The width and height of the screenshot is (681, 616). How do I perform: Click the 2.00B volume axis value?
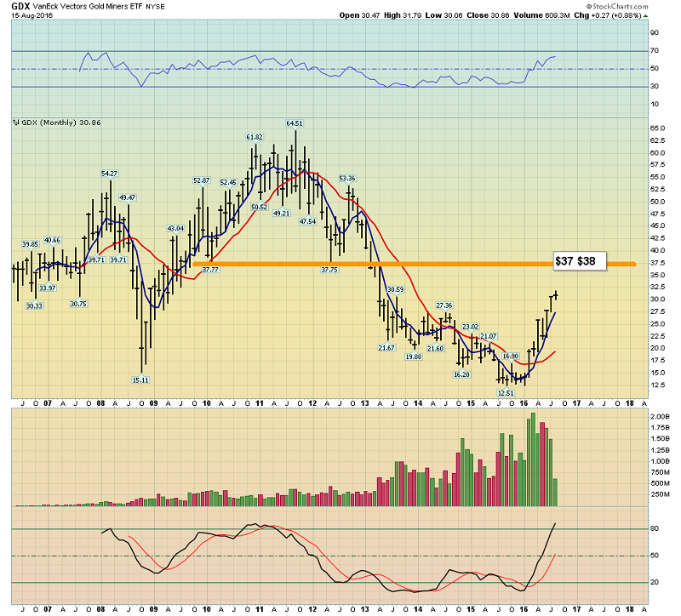pyautogui.click(x=660, y=417)
